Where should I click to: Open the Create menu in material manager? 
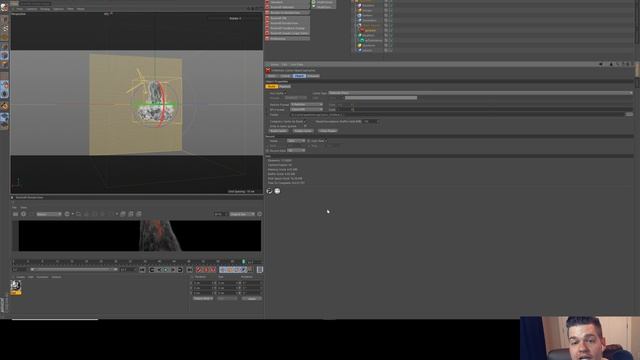tap(20, 277)
